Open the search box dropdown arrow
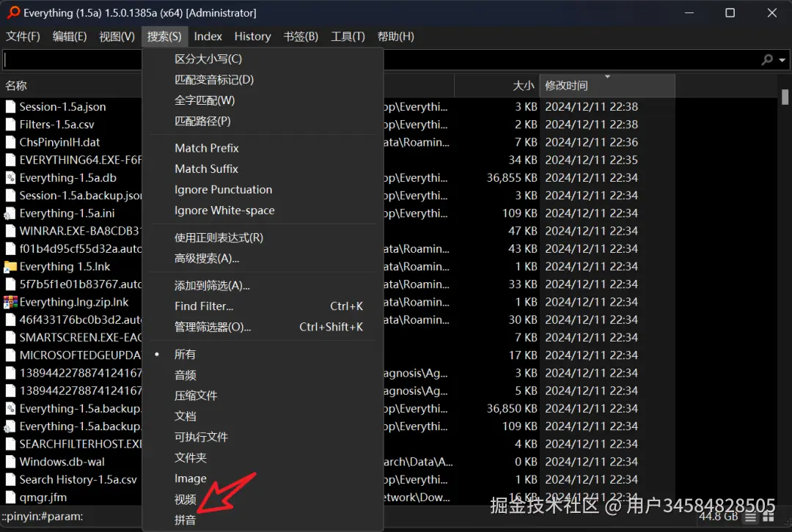 pyautogui.click(x=782, y=60)
